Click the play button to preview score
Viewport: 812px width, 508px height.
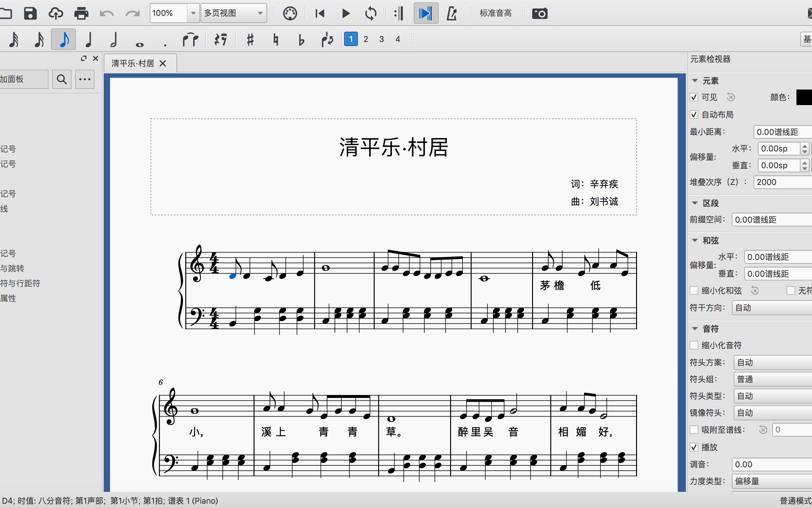pos(345,13)
